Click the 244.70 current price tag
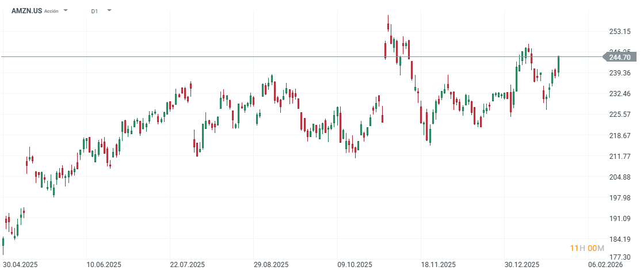Screen dimensions: 644x274 620,57
